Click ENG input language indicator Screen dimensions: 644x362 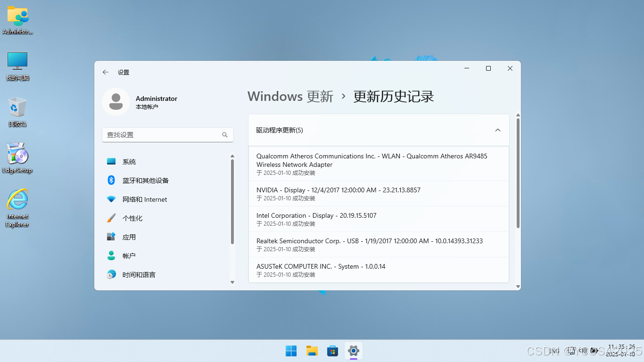coord(554,351)
